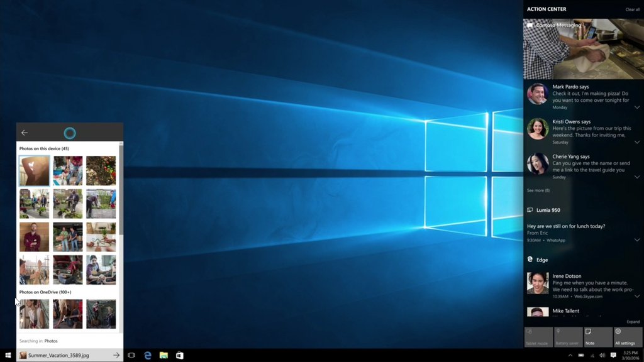644x362 pixels.
Task: Enable Battery saver quick action
Action: (567, 337)
